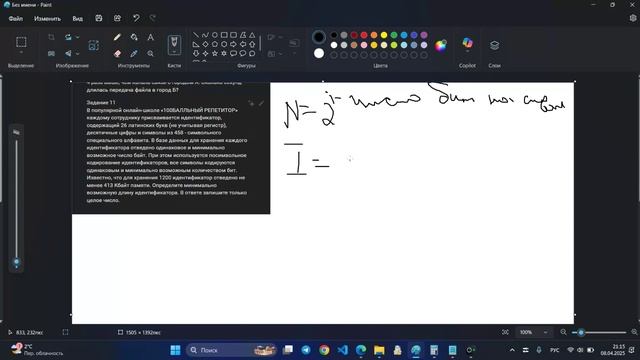Choose the green color swatch
The width and height of the screenshot is (640, 360).
(394, 36)
